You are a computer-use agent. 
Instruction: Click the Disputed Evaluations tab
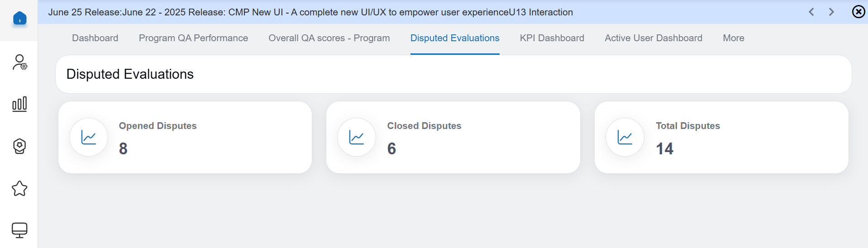pyautogui.click(x=455, y=38)
